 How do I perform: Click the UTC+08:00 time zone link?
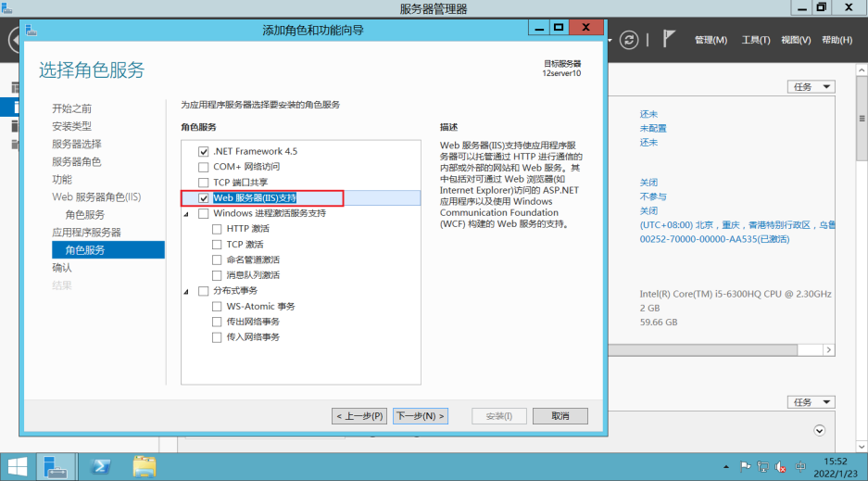(736, 224)
